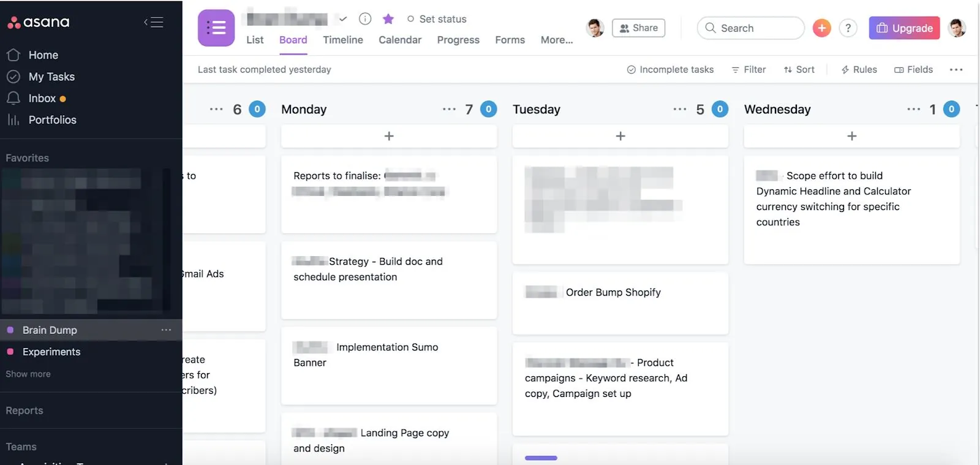The image size is (980, 465).
Task: Click Set status
Action: (437, 19)
